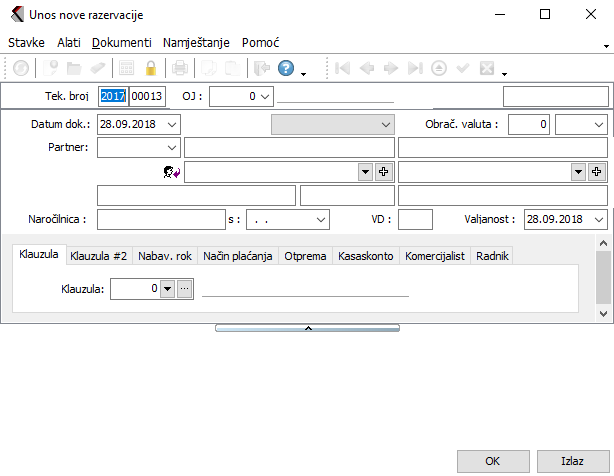Open the blue help question mark icon
The height and width of the screenshot is (476, 614).
(285, 69)
